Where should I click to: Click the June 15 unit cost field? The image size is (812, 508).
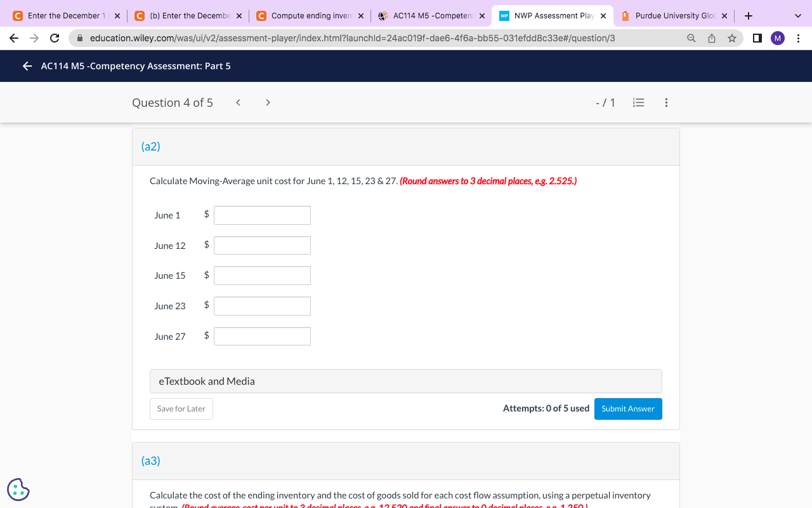[x=262, y=276]
